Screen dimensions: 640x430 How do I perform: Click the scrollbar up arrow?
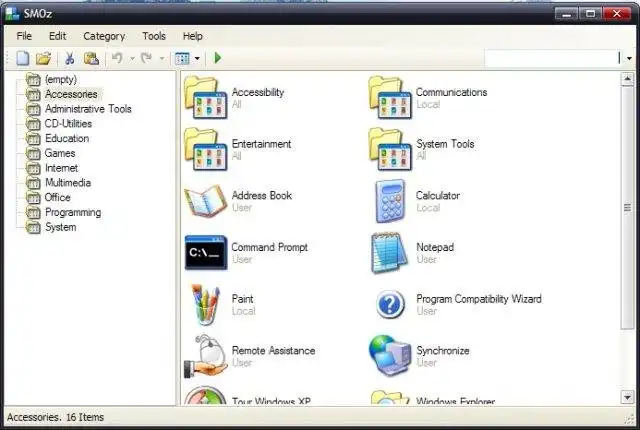(x=627, y=79)
